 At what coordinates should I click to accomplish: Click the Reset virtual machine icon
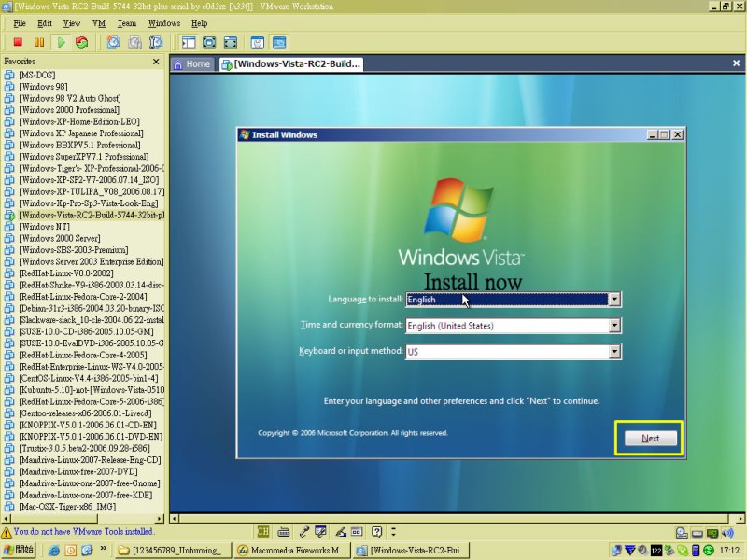(82, 42)
